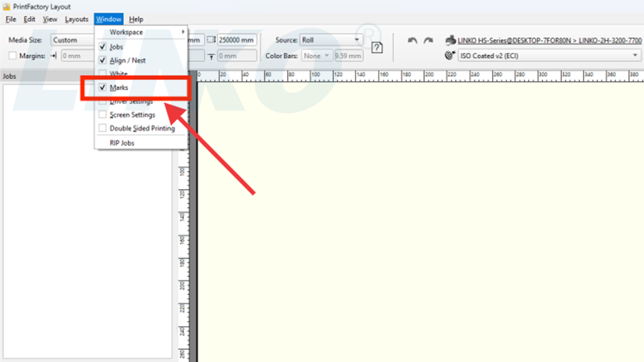Close the open Window menu
The width and height of the screenshot is (644, 362).
point(109,19)
